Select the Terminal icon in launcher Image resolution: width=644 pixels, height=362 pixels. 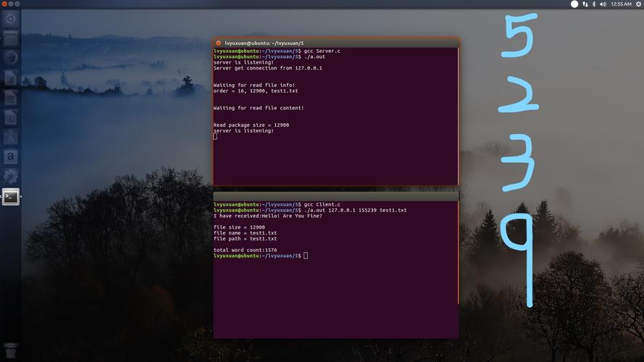(10, 196)
